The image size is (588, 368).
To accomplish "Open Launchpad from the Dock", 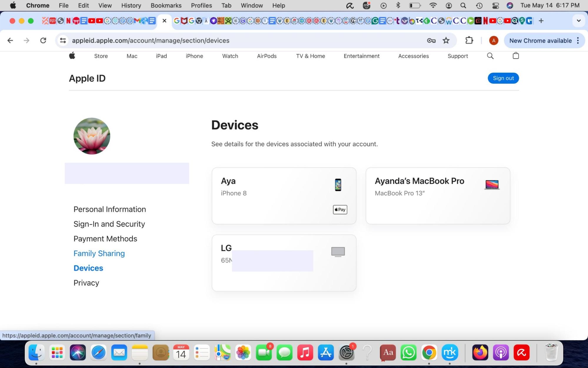I will [x=57, y=352].
